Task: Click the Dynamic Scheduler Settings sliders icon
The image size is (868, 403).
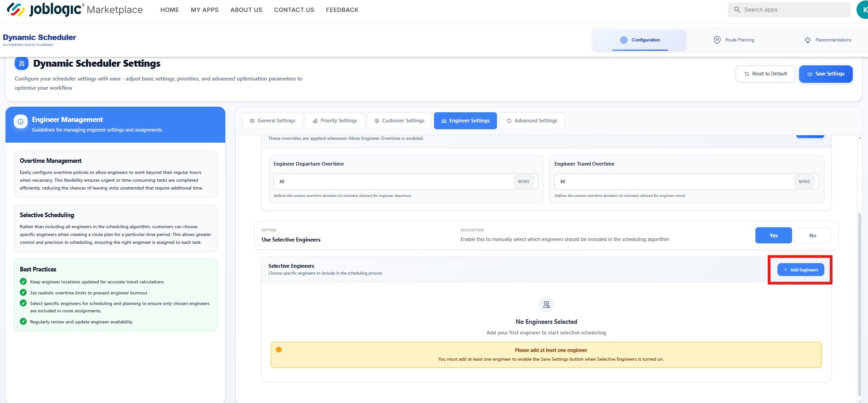Action: pyautogui.click(x=22, y=63)
